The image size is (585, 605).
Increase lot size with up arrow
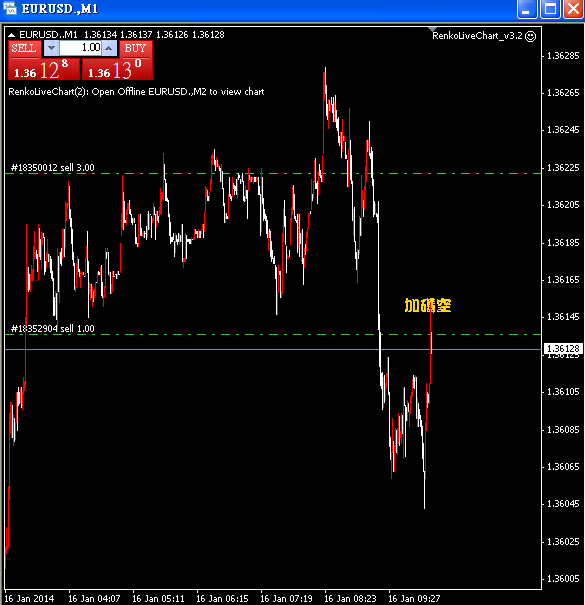pyautogui.click(x=109, y=48)
